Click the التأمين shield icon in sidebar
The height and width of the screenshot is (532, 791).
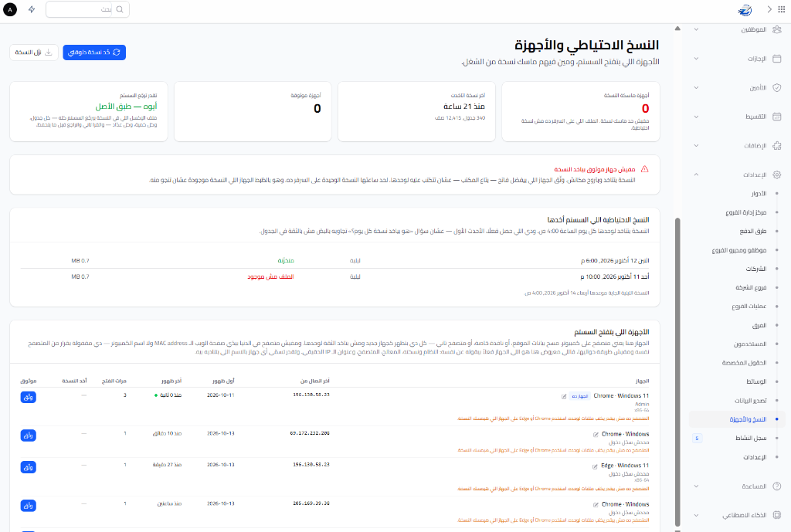coord(777,88)
